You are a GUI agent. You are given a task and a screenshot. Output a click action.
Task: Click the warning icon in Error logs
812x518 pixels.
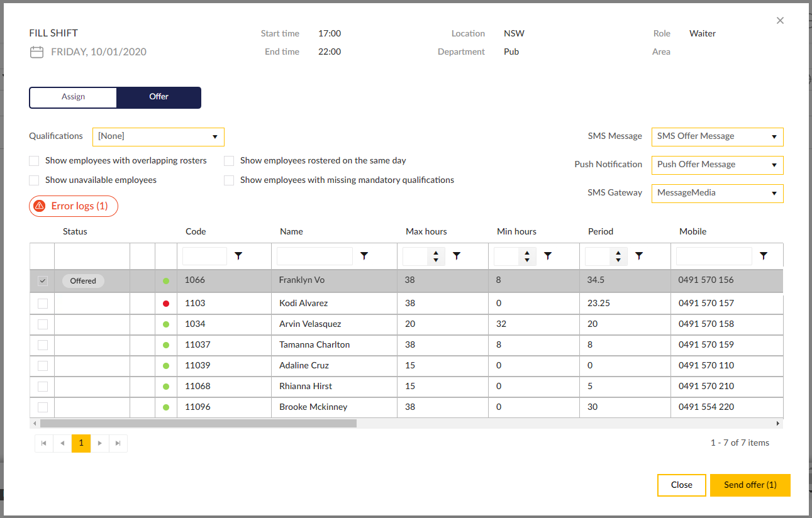click(x=40, y=206)
